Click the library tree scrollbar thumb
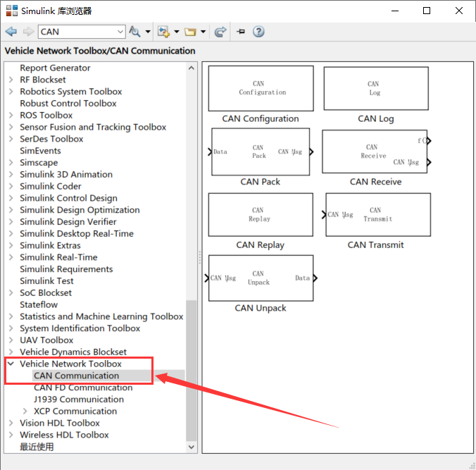476x470 pixels. tap(192, 371)
